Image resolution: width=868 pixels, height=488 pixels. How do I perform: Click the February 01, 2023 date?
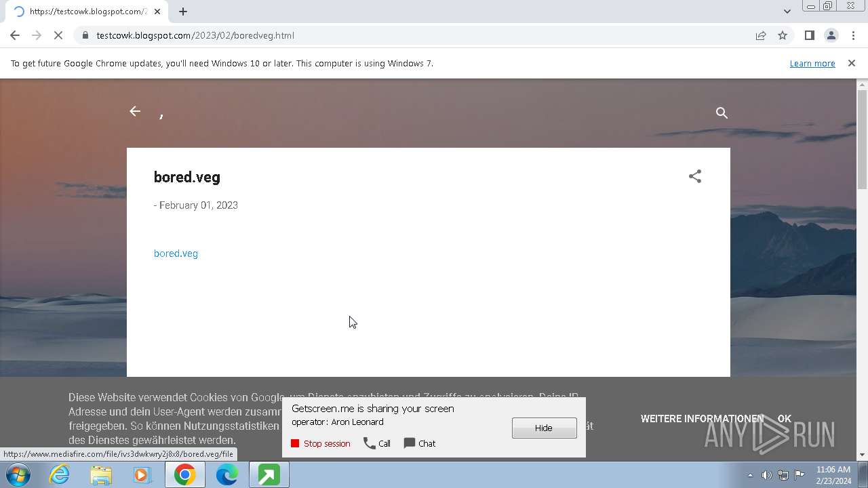click(x=198, y=205)
